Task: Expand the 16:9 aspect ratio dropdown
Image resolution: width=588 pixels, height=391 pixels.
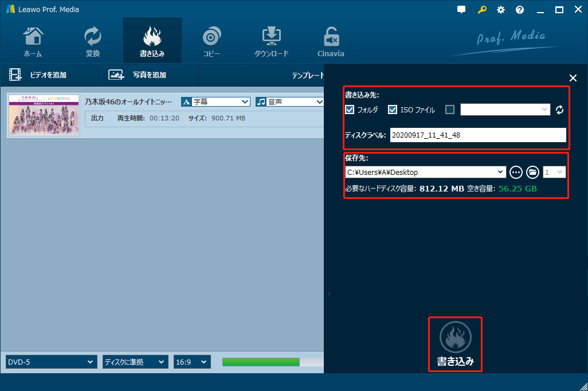Action: click(x=191, y=362)
